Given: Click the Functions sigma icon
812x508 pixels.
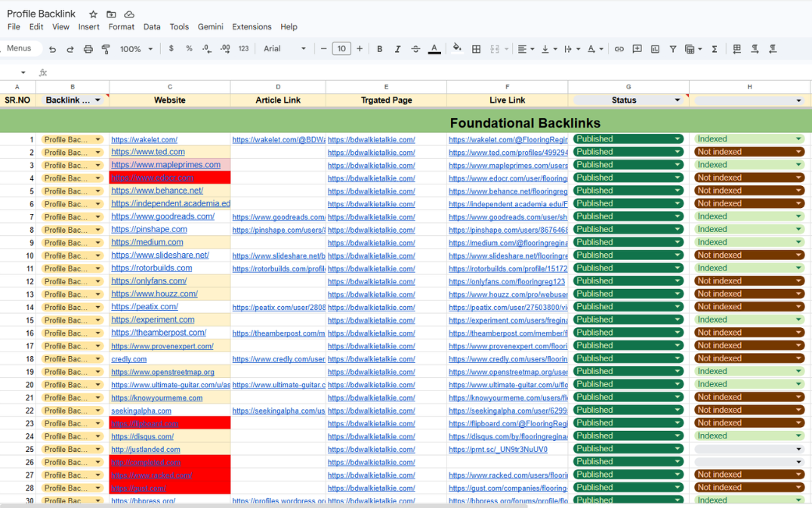Looking at the screenshot, I should [715, 49].
